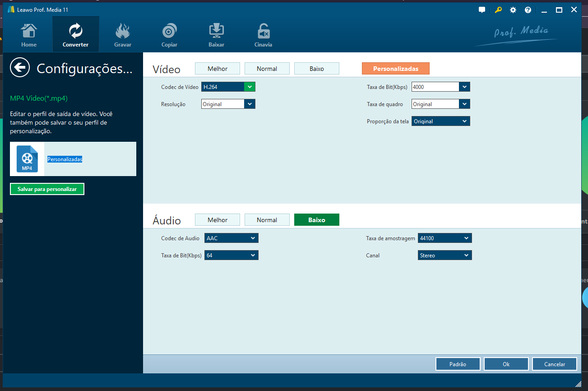The height and width of the screenshot is (391, 588).
Task: Click the Áudio section heading
Action: coord(167,220)
